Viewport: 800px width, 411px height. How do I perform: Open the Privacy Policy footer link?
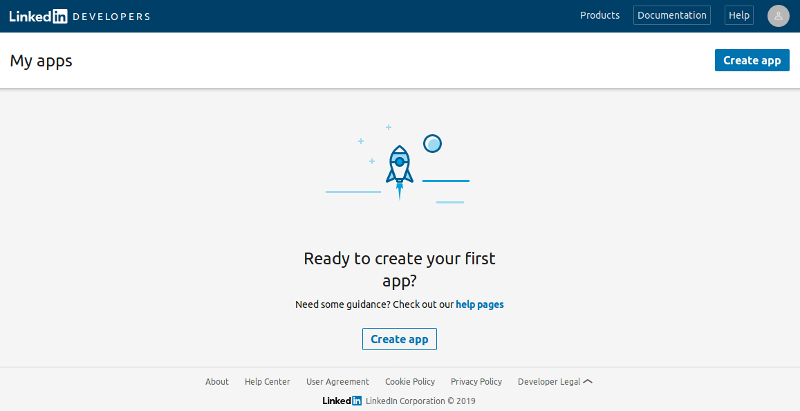(476, 381)
